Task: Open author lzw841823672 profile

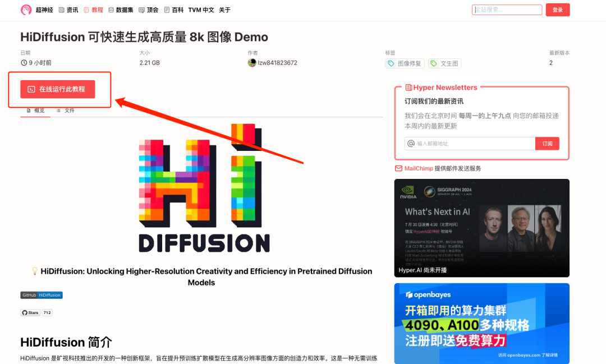Action: [x=278, y=63]
